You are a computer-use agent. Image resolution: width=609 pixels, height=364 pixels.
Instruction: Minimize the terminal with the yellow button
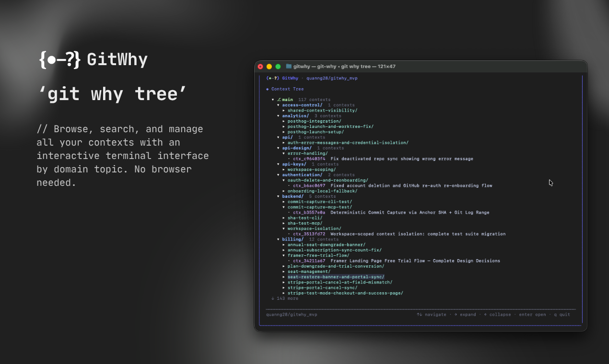click(269, 67)
